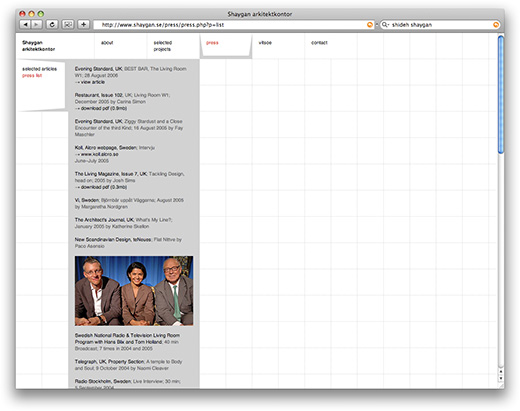Click the scrollbar down arrow

[x=500, y=379]
